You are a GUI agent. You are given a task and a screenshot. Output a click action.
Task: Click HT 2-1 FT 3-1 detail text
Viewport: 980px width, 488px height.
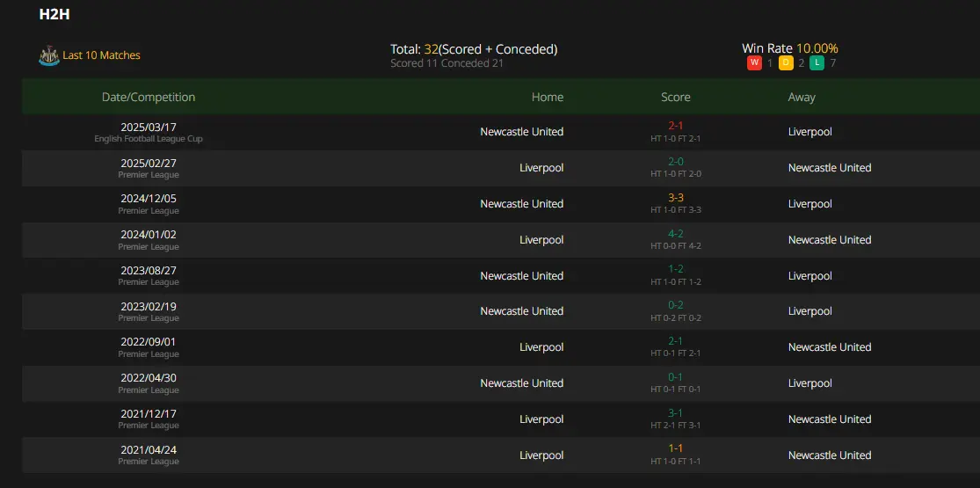676,426
